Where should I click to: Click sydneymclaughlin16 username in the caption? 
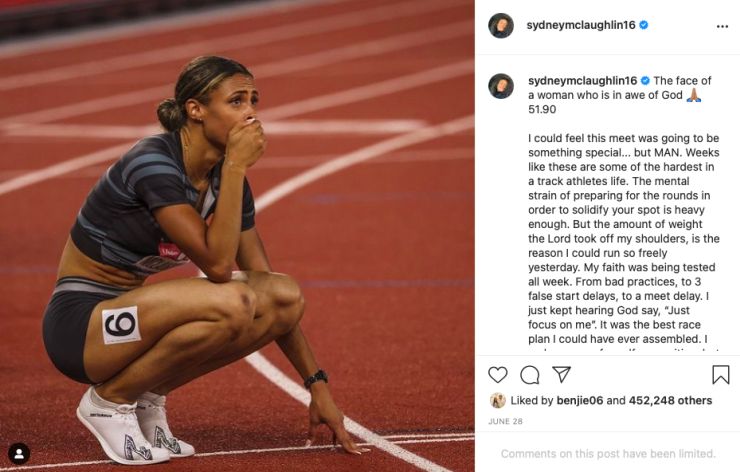click(x=582, y=80)
